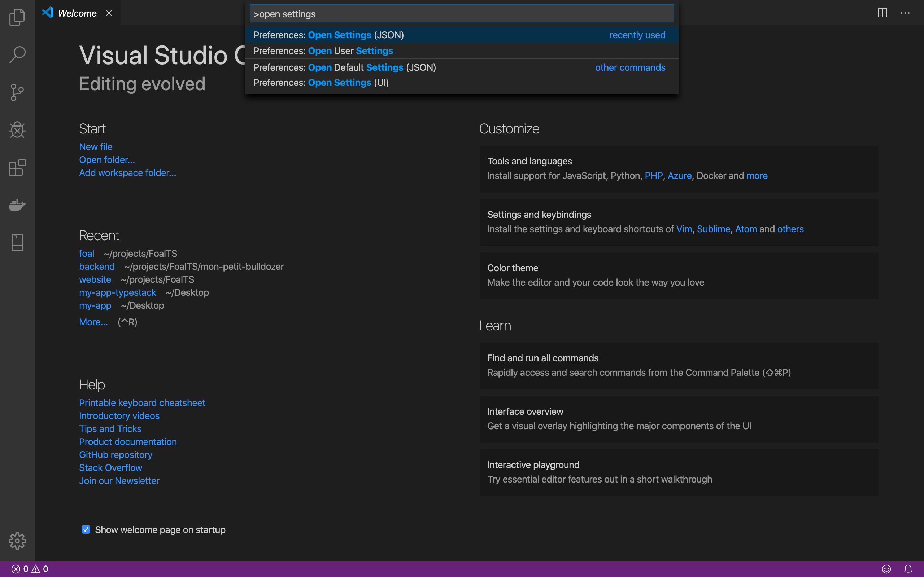Screen dimensions: 924x577
Task: Click the errors and warnings status indicator
Action: point(29,568)
